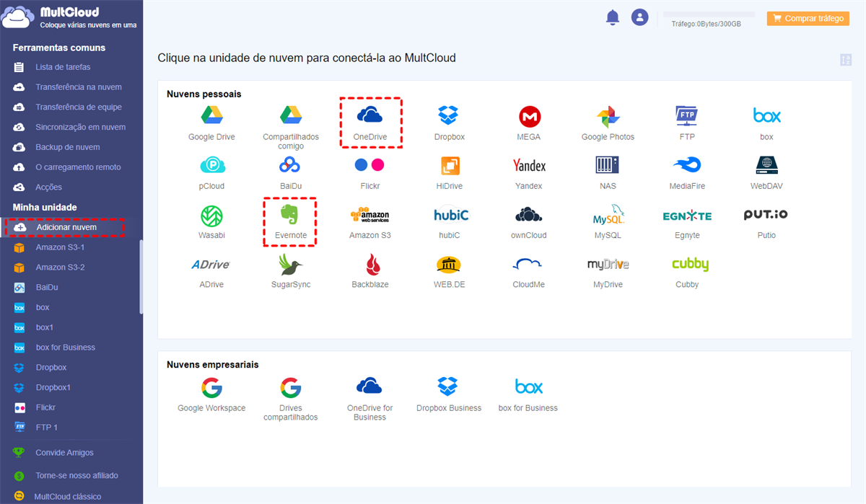
Task: Select the Backblaze cloud
Action: pyautogui.click(x=370, y=271)
